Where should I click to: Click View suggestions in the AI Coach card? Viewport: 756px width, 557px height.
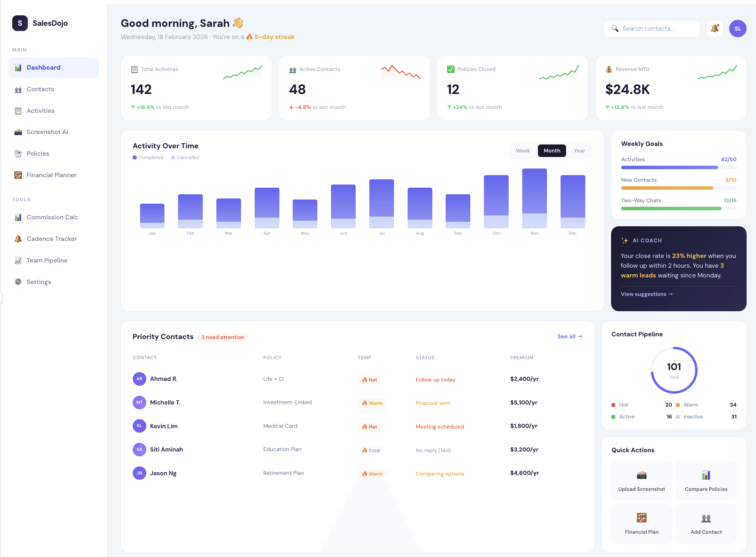pos(646,294)
